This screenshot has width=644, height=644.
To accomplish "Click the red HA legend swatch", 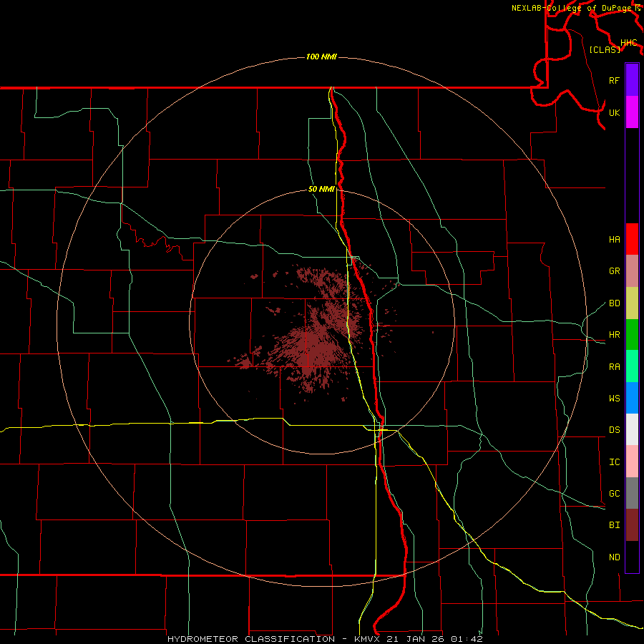I will 632,238.
